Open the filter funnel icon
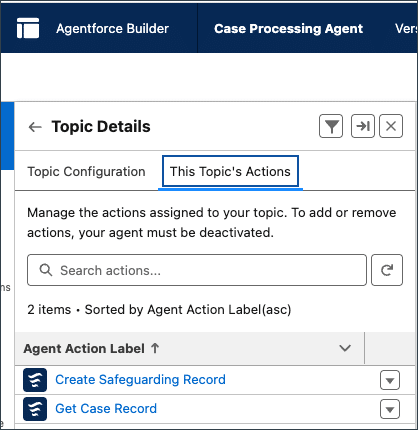The height and width of the screenshot is (430, 418). (x=331, y=126)
